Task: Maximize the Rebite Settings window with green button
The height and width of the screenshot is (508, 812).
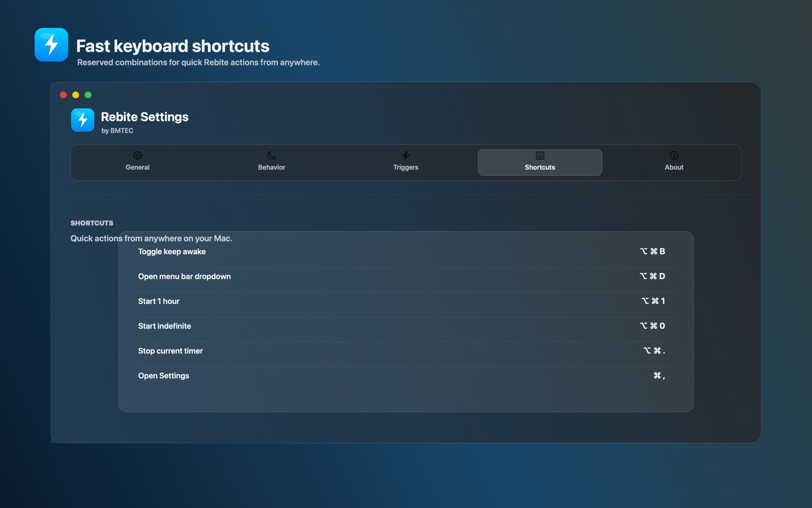Action: click(x=88, y=95)
